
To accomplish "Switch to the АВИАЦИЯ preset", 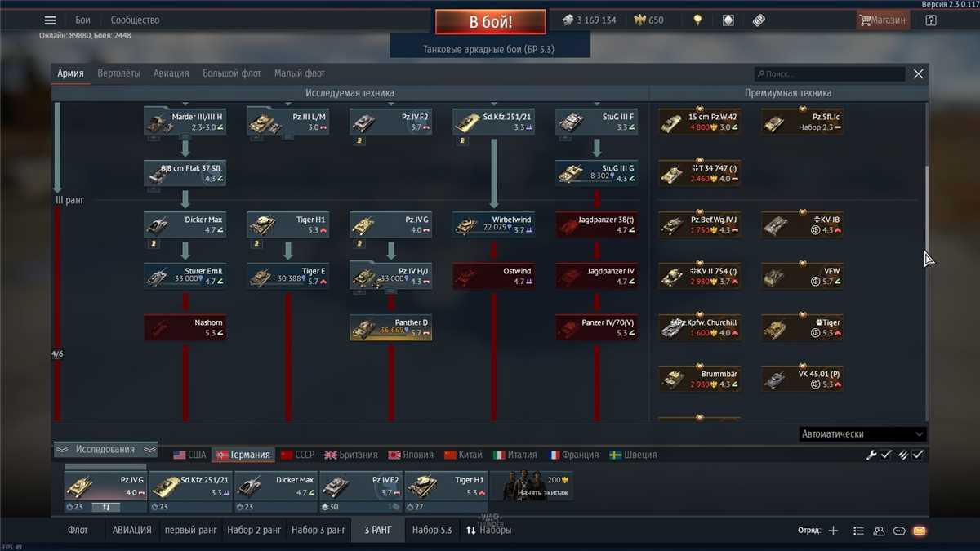I will click(132, 530).
